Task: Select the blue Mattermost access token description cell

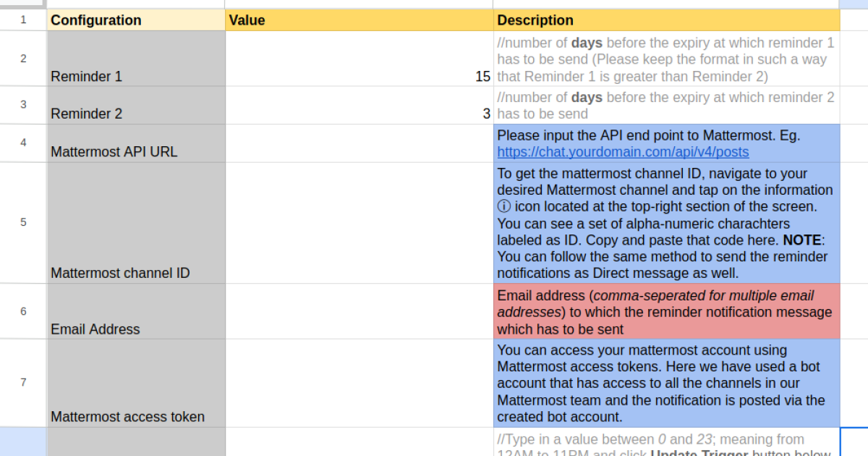Action: [x=665, y=383]
